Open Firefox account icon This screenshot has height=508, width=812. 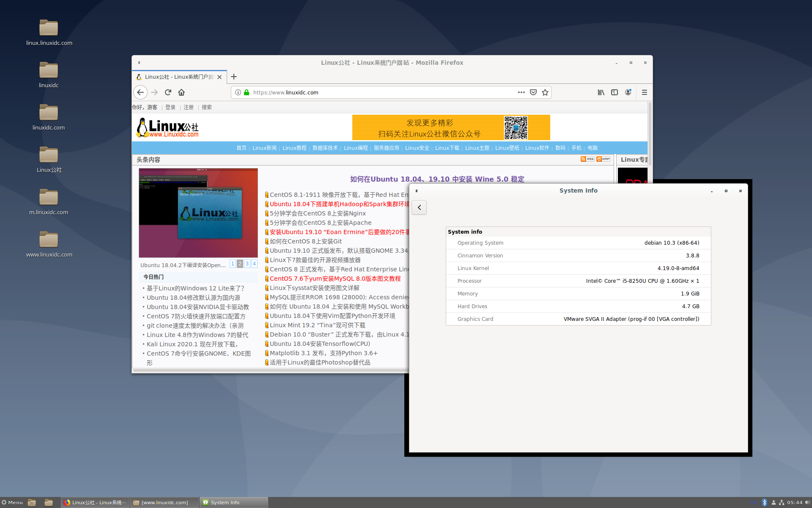628,92
